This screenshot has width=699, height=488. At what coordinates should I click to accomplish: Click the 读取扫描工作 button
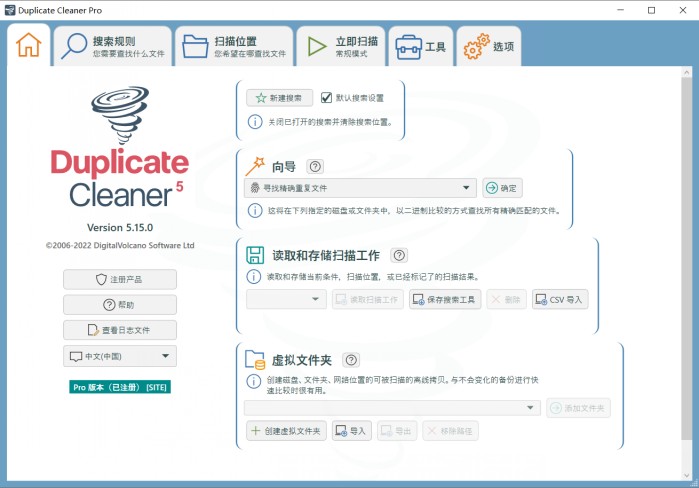pos(368,299)
